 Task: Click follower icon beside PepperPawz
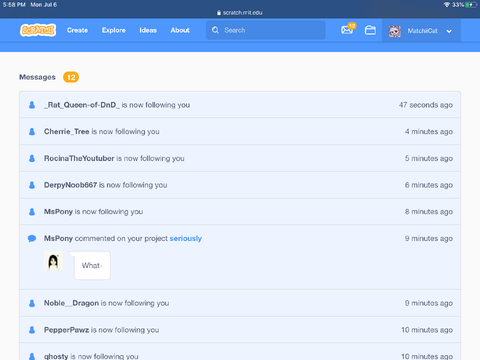(32, 330)
